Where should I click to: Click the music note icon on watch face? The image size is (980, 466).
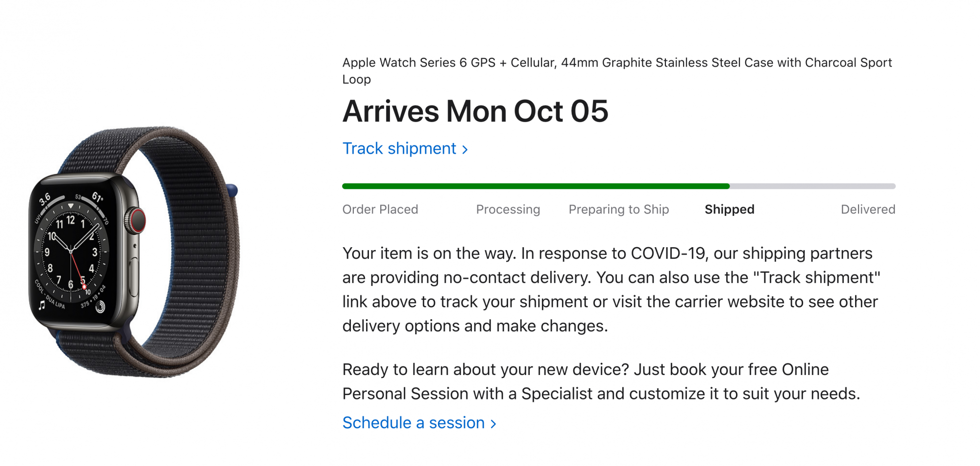tap(42, 306)
